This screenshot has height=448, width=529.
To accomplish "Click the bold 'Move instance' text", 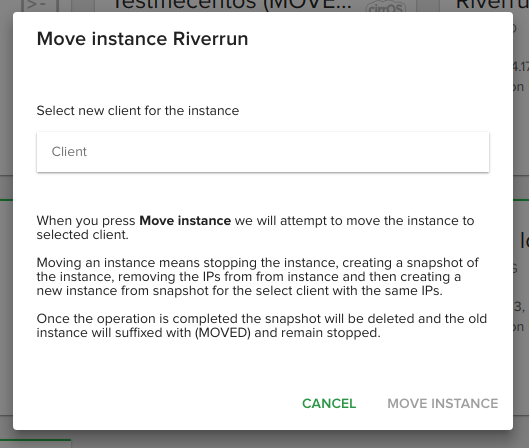I will tap(185, 221).
